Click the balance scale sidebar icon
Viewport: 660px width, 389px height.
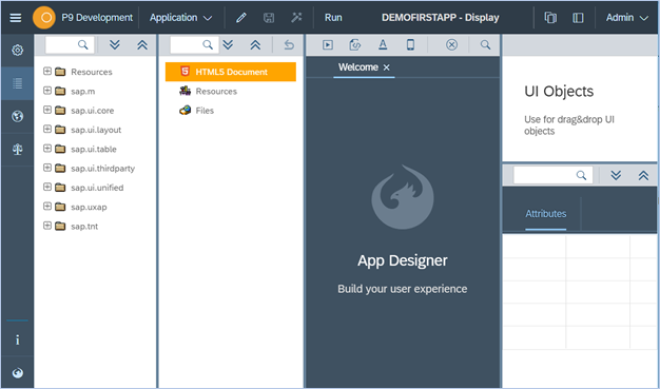(x=17, y=149)
